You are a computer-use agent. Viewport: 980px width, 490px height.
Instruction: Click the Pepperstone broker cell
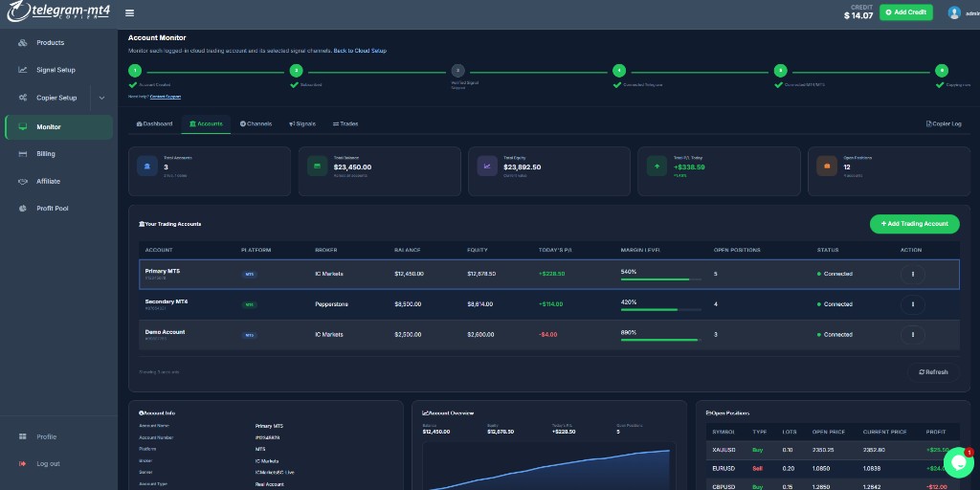pos(331,304)
